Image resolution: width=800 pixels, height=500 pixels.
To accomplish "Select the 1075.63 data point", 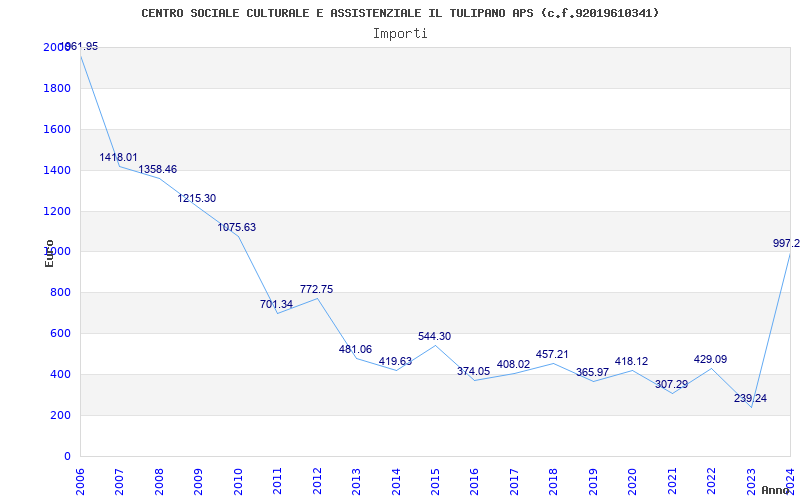I will (237, 228).
